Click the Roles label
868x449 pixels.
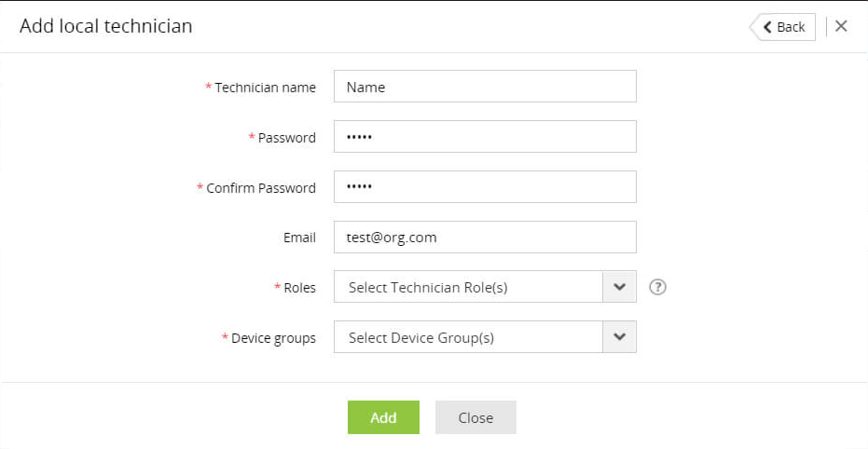pos(299,288)
